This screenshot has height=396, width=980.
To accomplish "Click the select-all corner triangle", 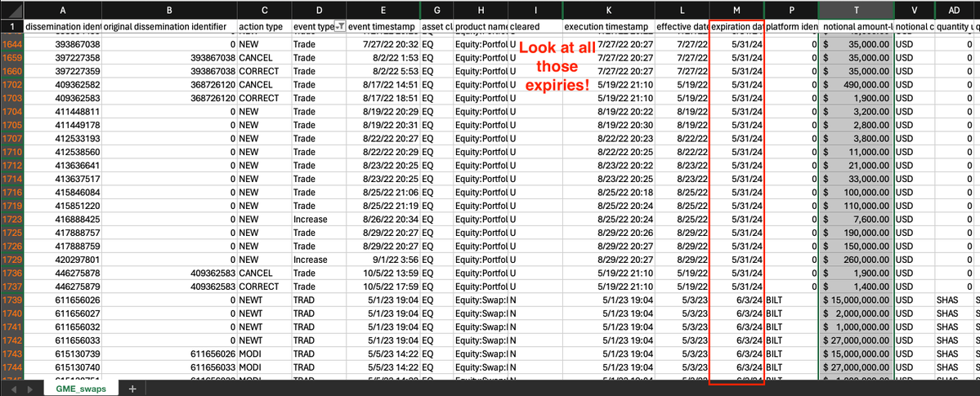I will point(11,9).
